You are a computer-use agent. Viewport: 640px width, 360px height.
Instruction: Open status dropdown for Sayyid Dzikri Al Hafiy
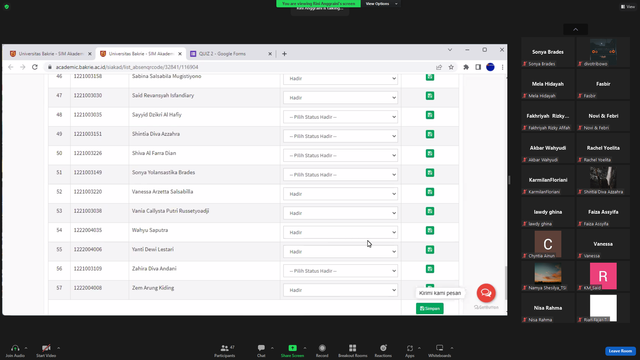click(340, 117)
